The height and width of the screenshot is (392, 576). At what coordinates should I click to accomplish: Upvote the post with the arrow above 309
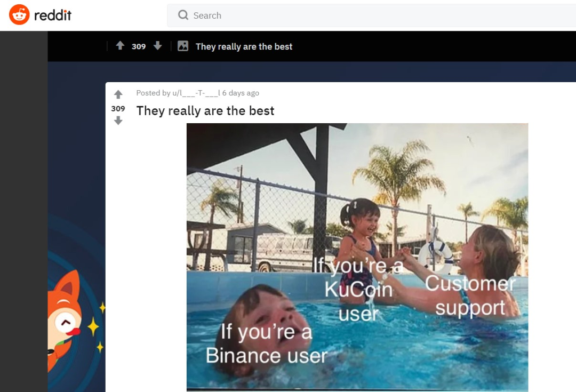[118, 94]
